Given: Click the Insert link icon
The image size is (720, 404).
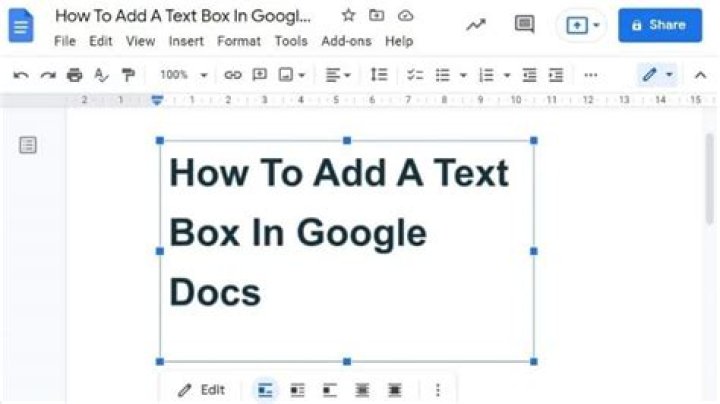Looking at the screenshot, I should point(233,75).
